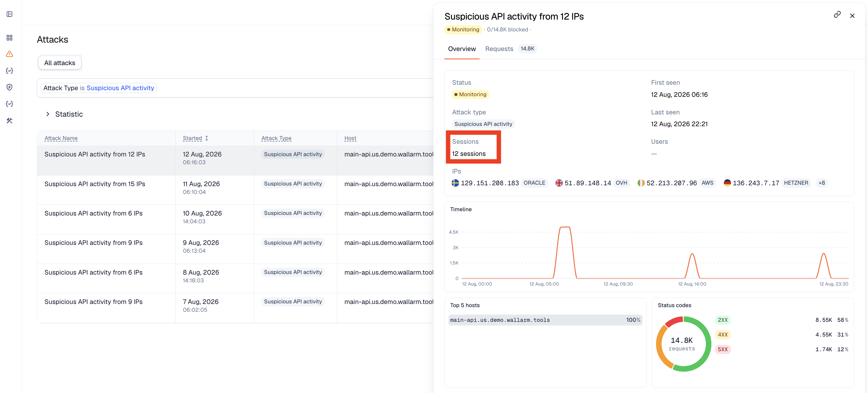This screenshot has width=868, height=393.
Task: Click IP address 51.89.148.14
Action: coord(588,183)
